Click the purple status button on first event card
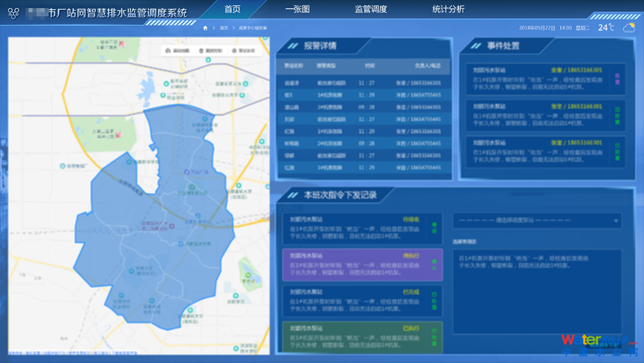 tap(617, 78)
